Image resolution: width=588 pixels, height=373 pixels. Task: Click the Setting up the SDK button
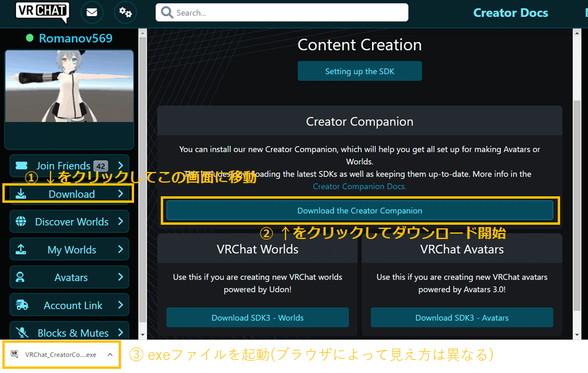pos(360,71)
